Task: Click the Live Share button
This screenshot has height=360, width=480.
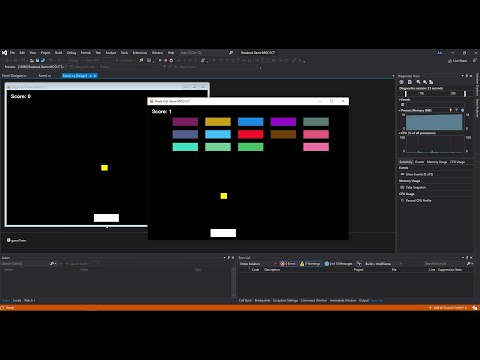Action: [x=457, y=61]
